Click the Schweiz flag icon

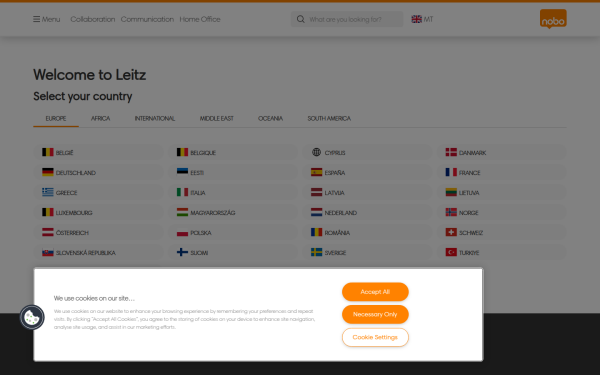point(451,232)
